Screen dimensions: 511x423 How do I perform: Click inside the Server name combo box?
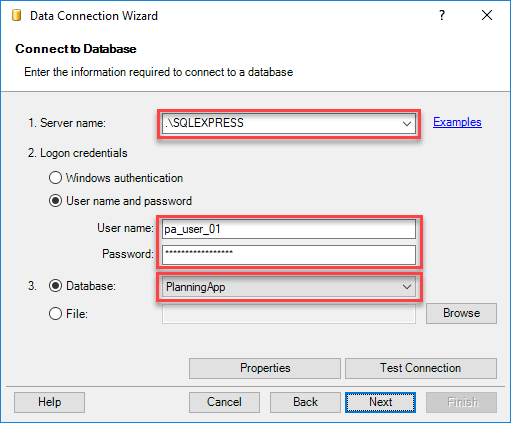[x=289, y=124]
